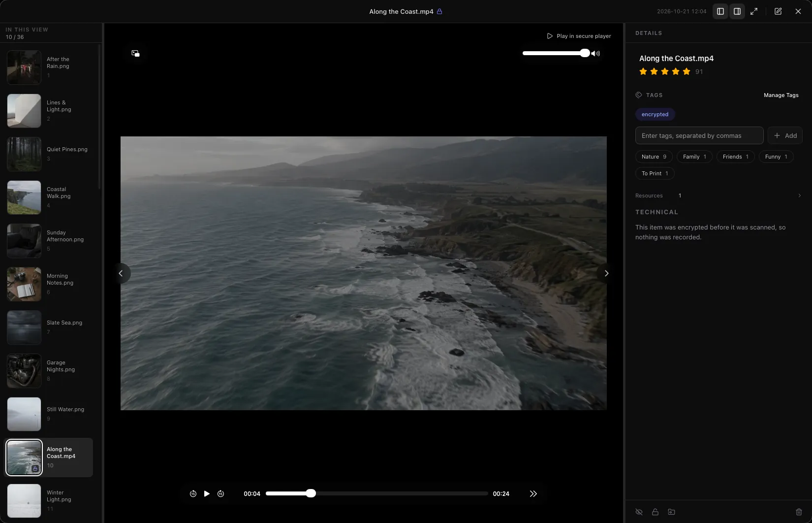
Task: Move item with the folder arrow icon
Action: tap(671, 512)
